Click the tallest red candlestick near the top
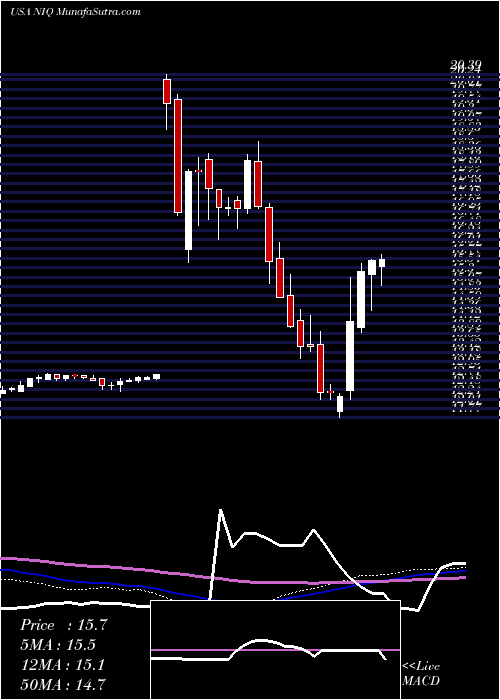The width and height of the screenshot is (500, 700). coord(178,155)
